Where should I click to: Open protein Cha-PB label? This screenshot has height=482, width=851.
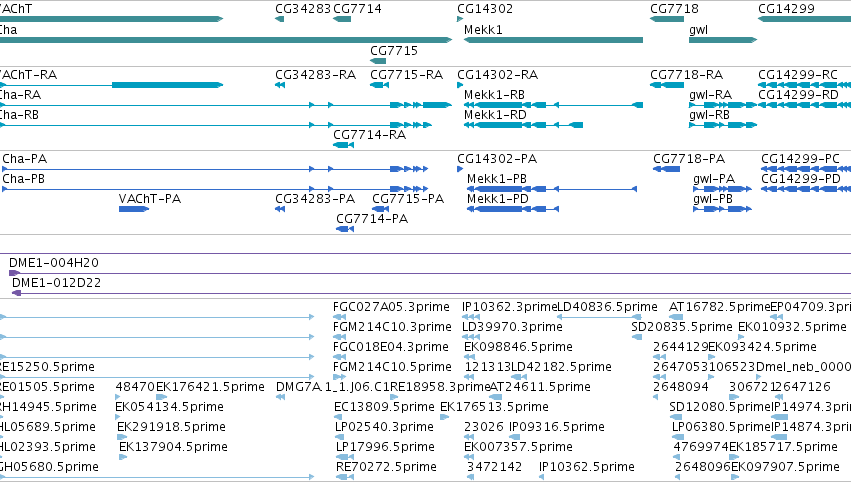[23, 179]
